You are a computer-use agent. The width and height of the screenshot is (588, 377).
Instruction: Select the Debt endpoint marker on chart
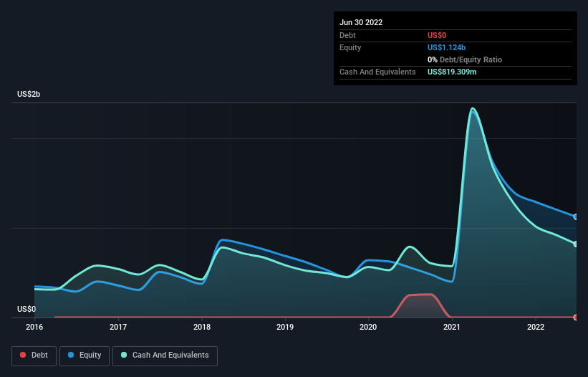point(576,318)
